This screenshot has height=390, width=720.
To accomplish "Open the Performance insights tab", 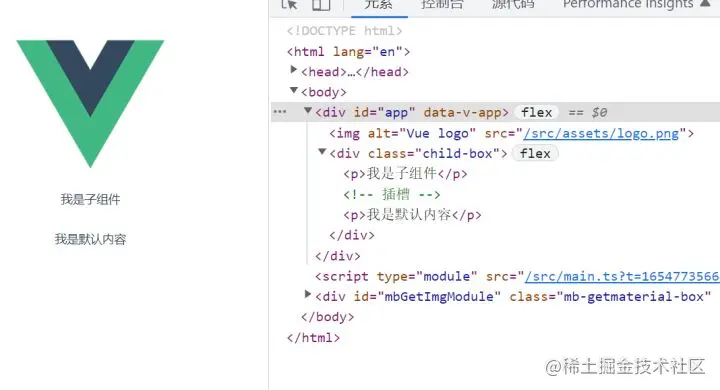I will (628, 5).
